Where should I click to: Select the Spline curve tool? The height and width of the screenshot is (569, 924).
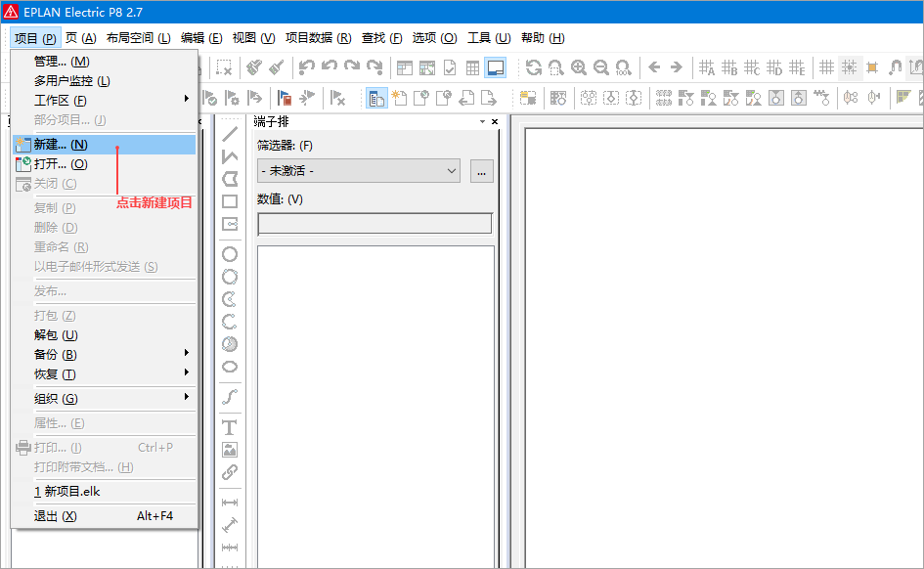click(230, 396)
